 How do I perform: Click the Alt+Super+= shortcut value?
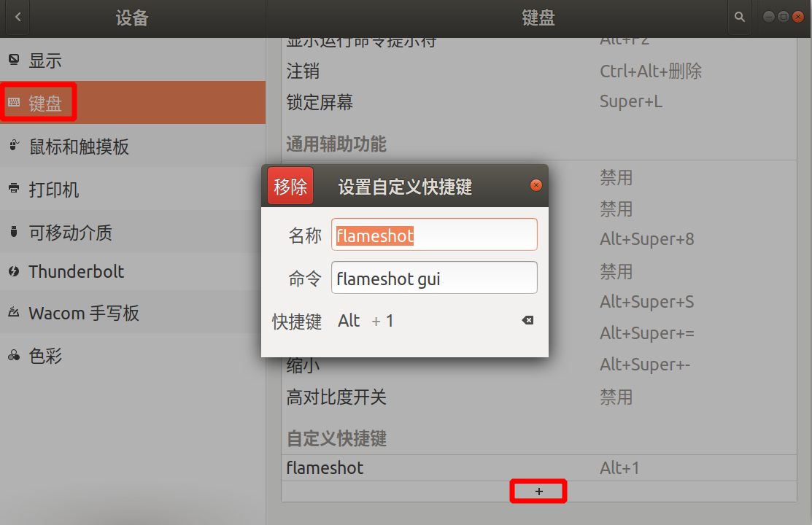[647, 333]
